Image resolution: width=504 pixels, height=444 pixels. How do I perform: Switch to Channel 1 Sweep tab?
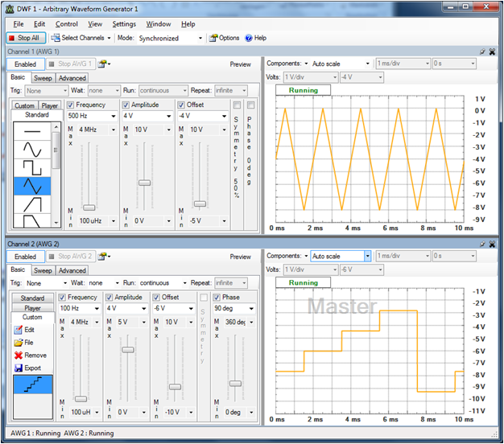[42, 78]
